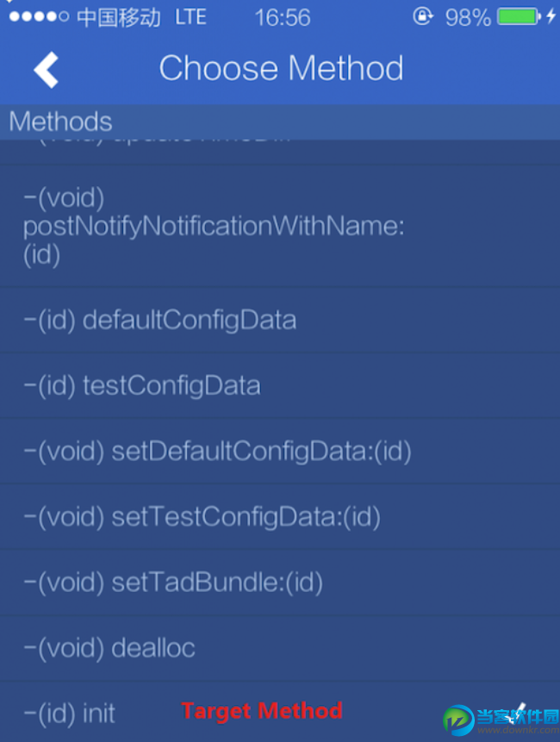Tap the pencil icon on init row
560x742 pixels.
[x=519, y=710]
